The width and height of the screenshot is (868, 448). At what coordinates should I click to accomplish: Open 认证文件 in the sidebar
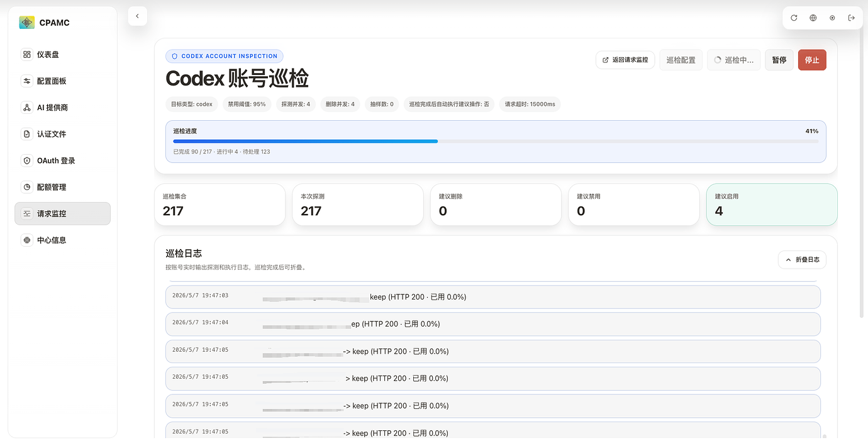click(62, 134)
